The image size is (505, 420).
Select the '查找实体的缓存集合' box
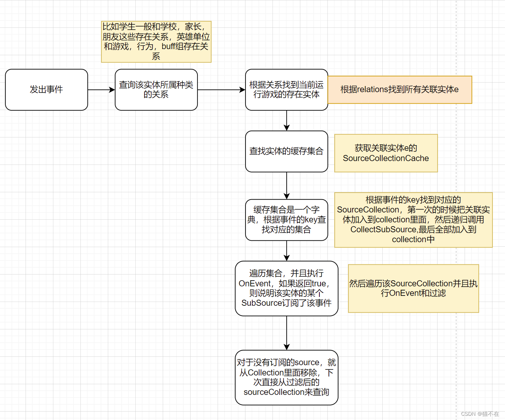click(x=287, y=152)
